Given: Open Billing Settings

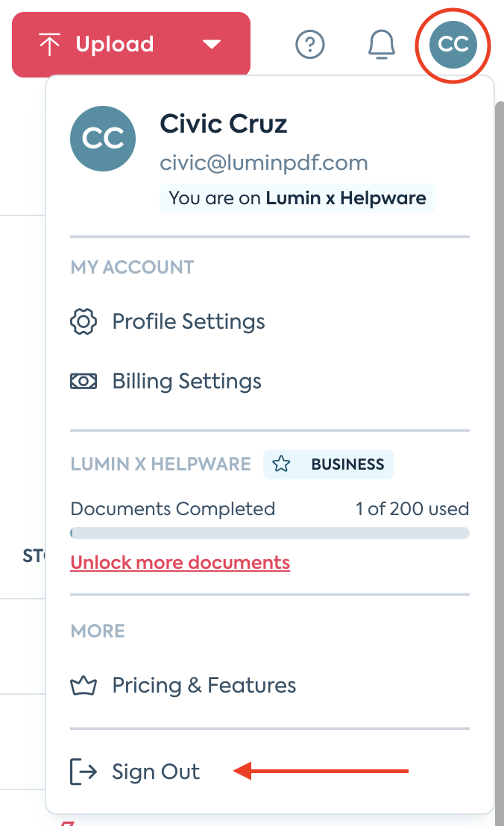Looking at the screenshot, I should [186, 381].
